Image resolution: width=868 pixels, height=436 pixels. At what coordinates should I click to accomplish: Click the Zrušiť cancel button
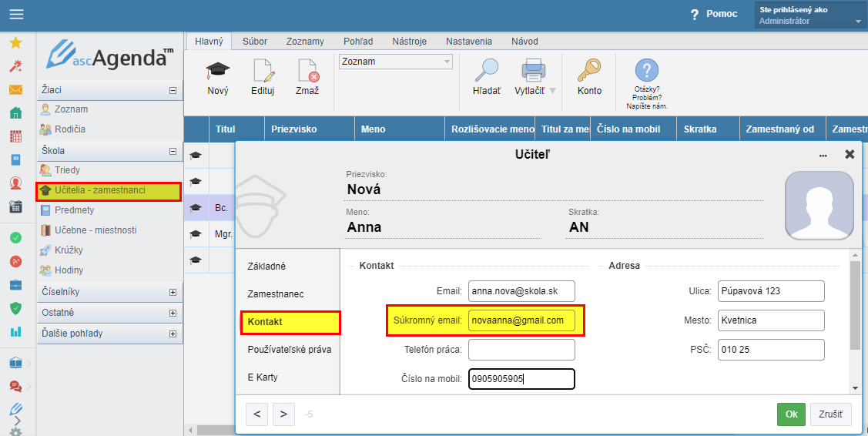coord(830,414)
